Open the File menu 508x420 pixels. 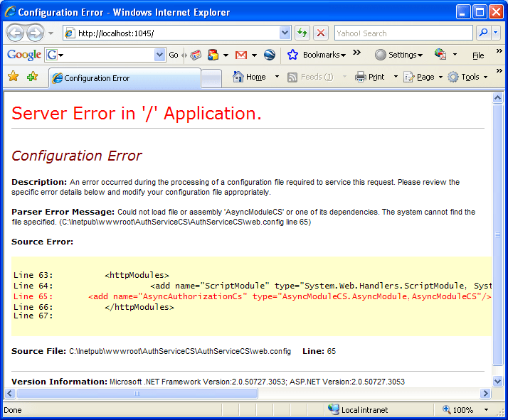[x=478, y=55]
